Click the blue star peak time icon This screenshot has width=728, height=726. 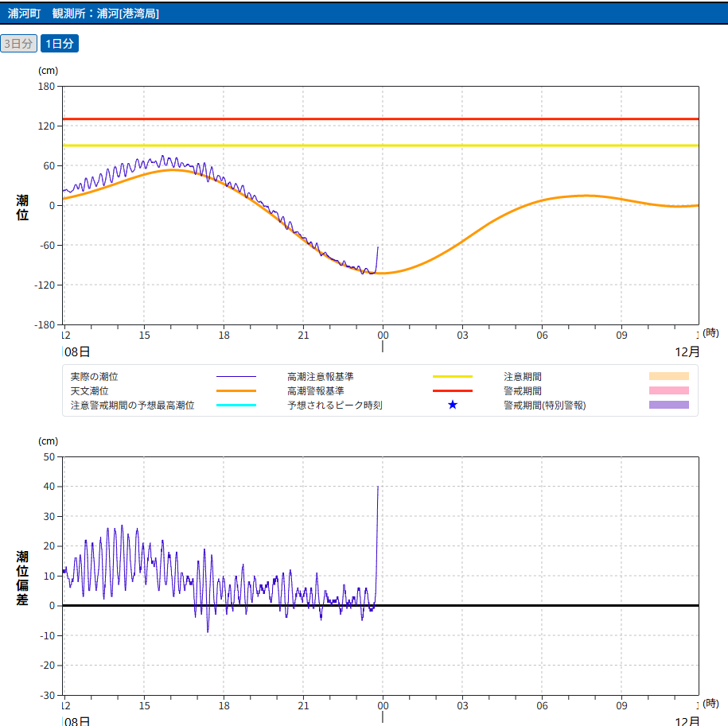(x=453, y=405)
